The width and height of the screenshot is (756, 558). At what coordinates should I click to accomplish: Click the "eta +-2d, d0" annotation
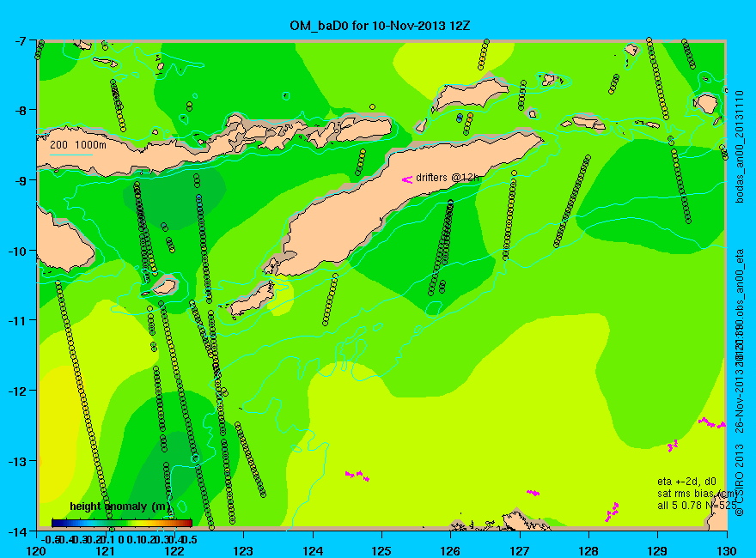686,482
